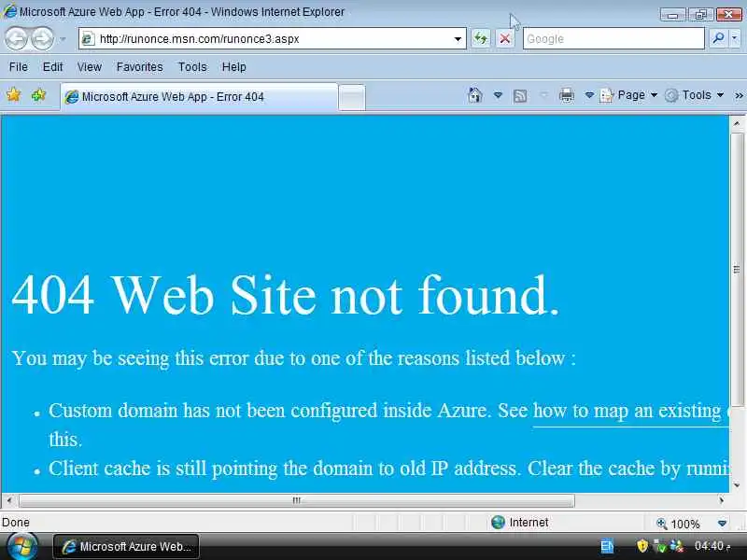
Task: Click the EN language bar indicator
Action: (x=606, y=546)
